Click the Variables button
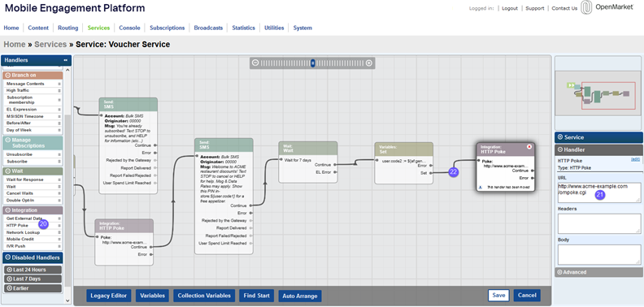This screenshot has height=307, width=644. (x=152, y=296)
